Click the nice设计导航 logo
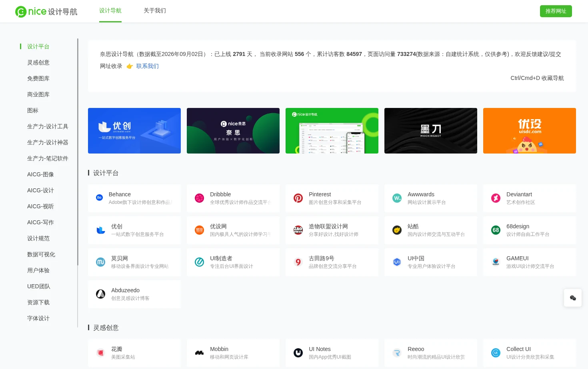The width and height of the screenshot is (588, 369). click(46, 12)
